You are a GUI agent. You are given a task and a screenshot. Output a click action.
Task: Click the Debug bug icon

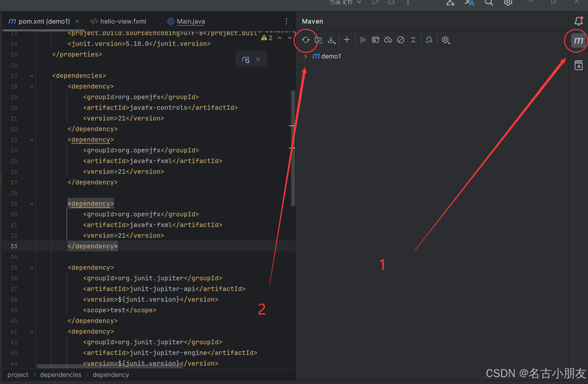click(x=391, y=2)
